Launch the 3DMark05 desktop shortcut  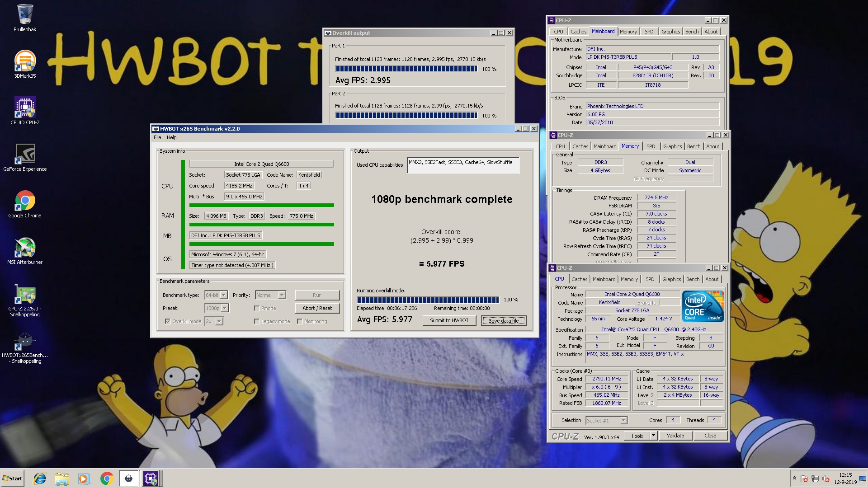(x=25, y=64)
